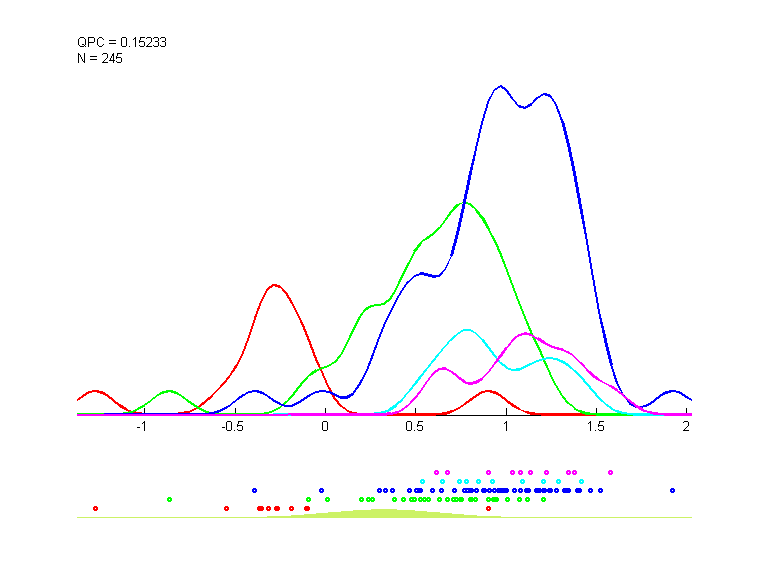Screen dimensions: 768x576
Task: Click the rightmost magenta data point
Action: click(610, 471)
